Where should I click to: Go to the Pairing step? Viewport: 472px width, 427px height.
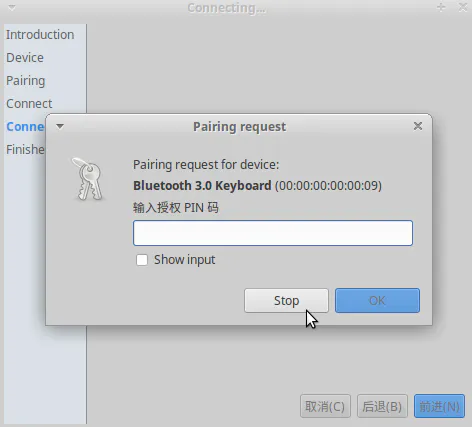click(26, 81)
